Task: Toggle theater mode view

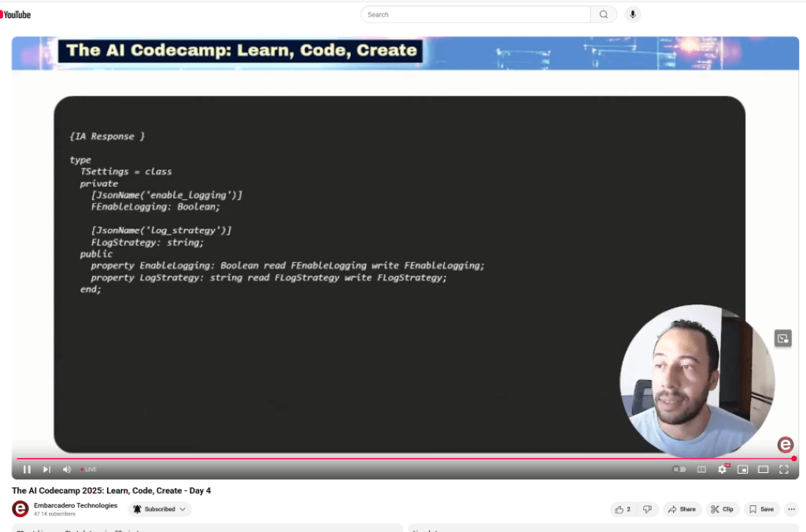Action: (763, 469)
